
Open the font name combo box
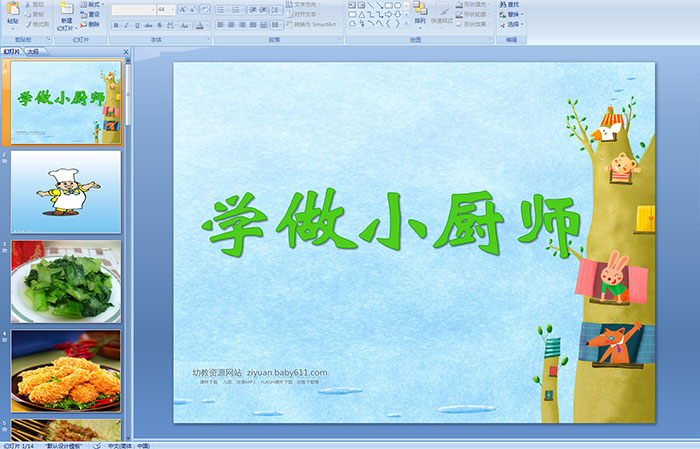[x=133, y=9]
